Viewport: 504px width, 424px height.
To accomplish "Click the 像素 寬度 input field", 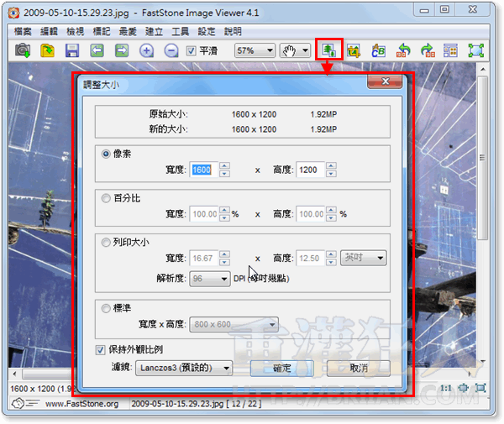I will [203, 170].
